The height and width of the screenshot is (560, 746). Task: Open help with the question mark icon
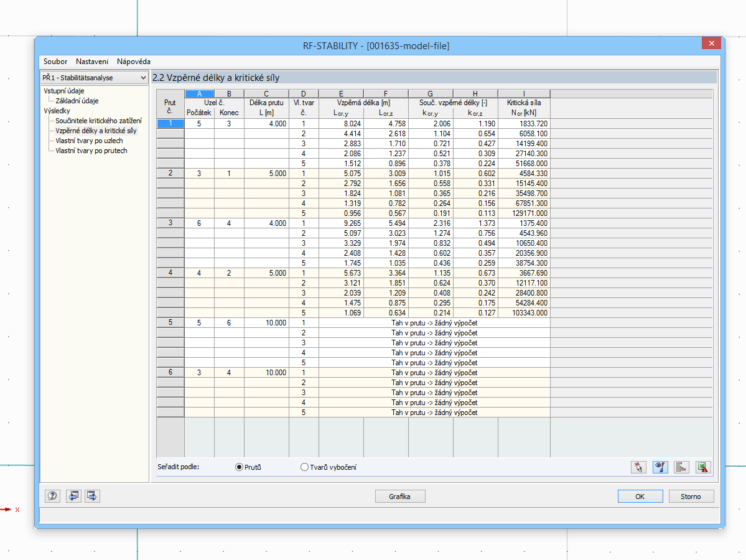click(52, 496)
